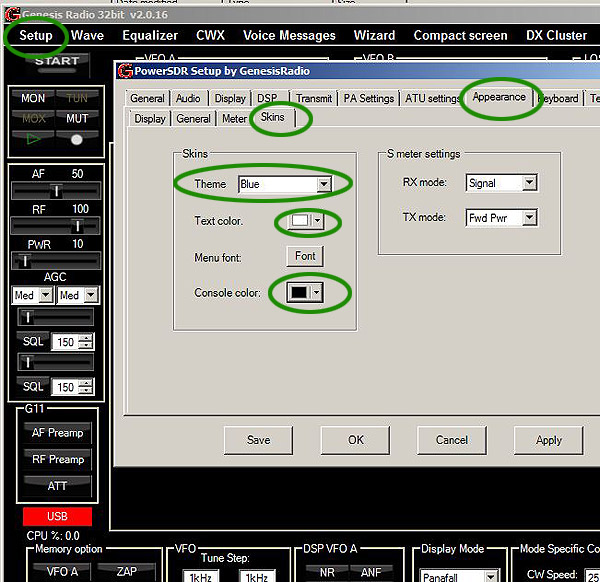This screenshot has width=600, height=582.
Task: Select the Appearance tab
Action: point(499,97)
